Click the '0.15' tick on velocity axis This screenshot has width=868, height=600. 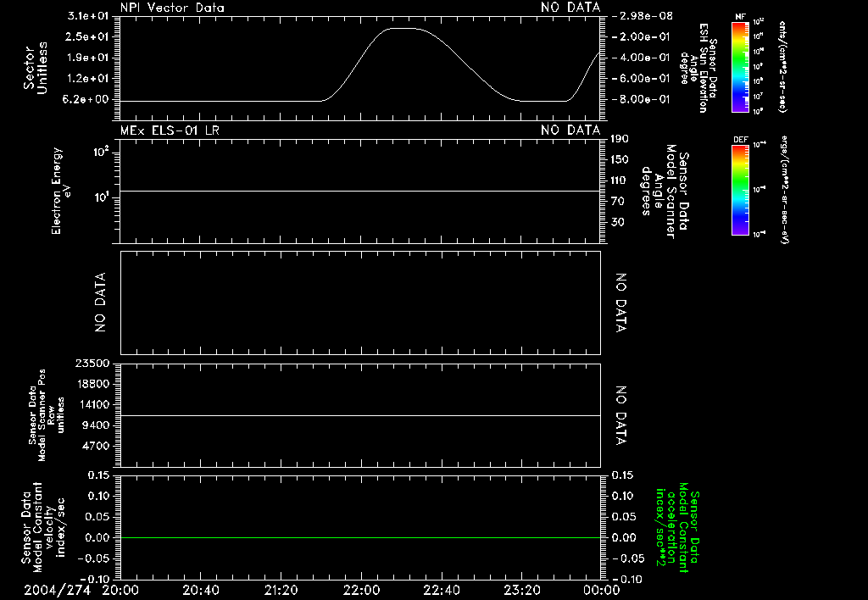[98, 475]
